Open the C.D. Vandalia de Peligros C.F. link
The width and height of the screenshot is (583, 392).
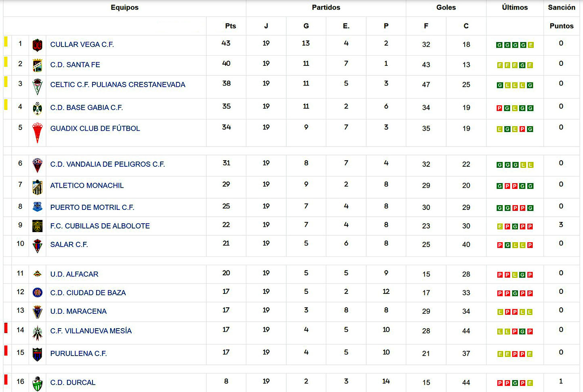pyautogui.click(x=107, y=164)
